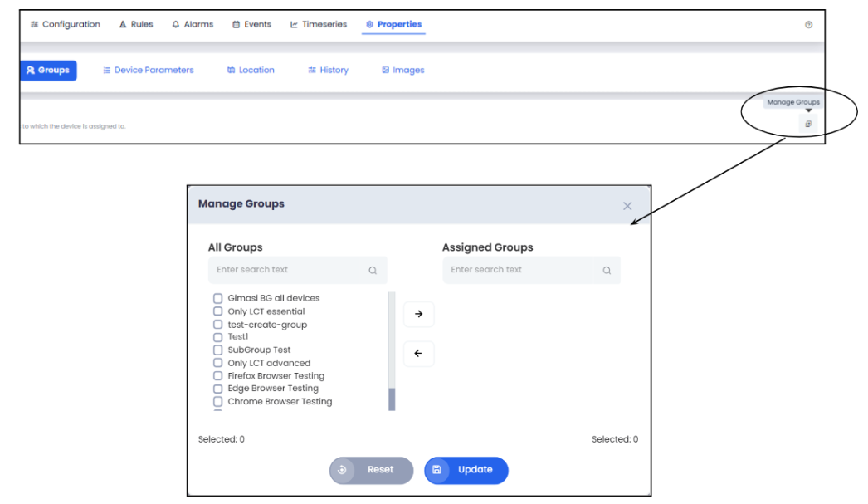
Task: Click the left arrow to unassign groups
Action: point(418,354)
